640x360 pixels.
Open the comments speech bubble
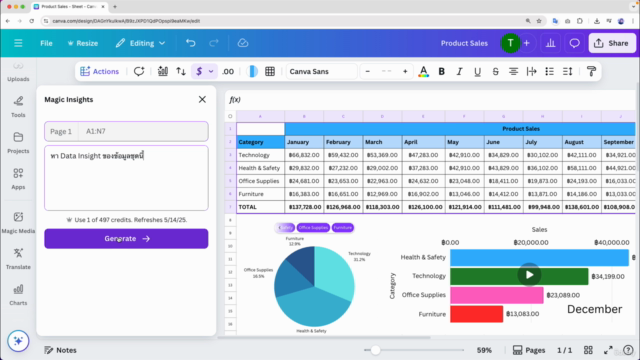(574, 43)
